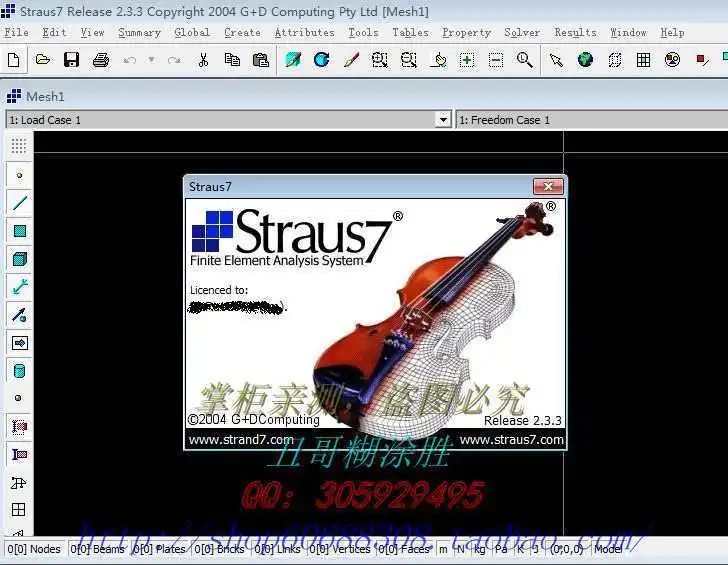This screenshot has width=728, height=565.
Task: Open the Help menu
Action: pyautogui.click(x=672, y=32)
